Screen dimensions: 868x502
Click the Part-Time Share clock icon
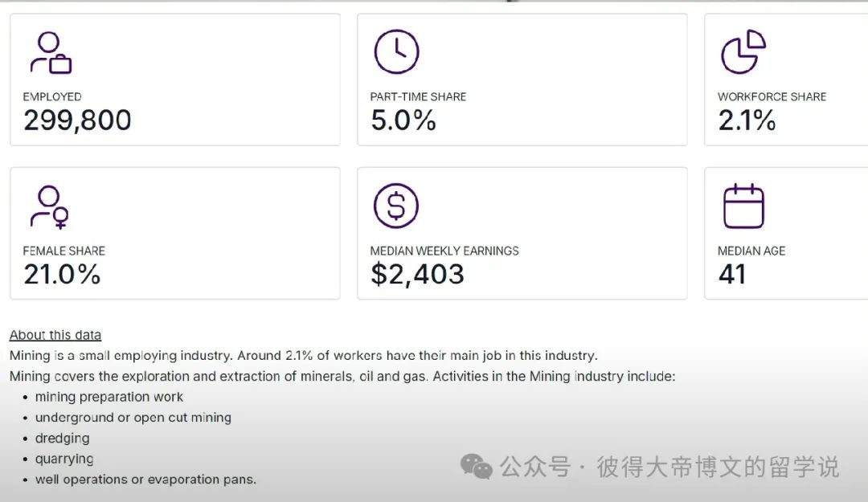click(396, 52)
